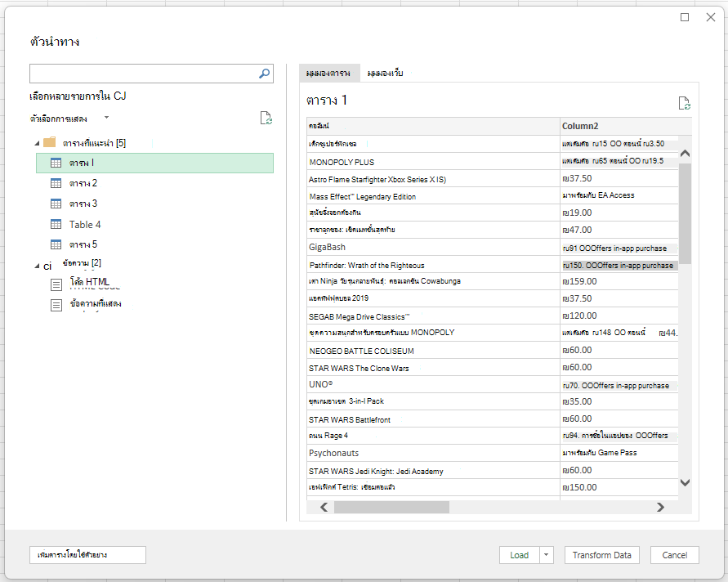
Task: Switch to the มุมมองตาราง tab
Action: coord(329,73)
